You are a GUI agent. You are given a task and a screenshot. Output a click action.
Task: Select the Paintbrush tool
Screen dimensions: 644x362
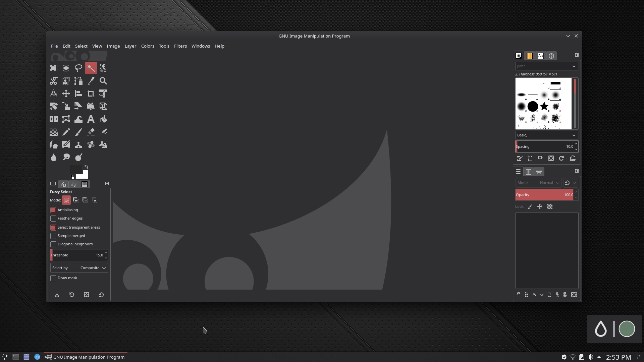click(x=78, y=132)
